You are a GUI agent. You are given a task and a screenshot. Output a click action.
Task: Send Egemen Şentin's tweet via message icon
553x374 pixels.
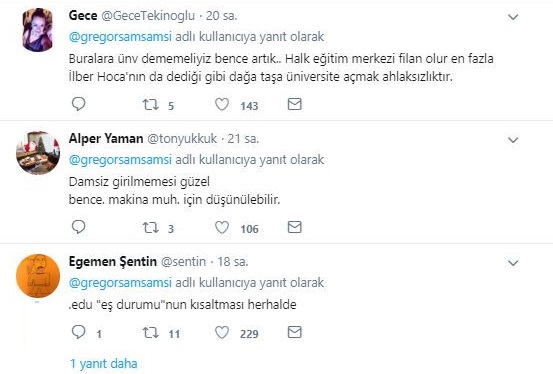(x=294, y=332)
